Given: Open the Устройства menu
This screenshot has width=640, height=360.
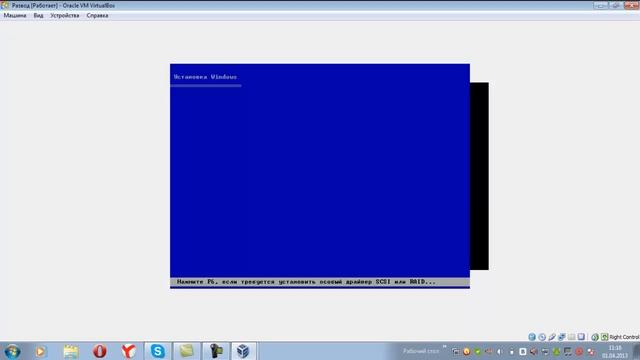Looking at the screenshot, I should point(64,16).
